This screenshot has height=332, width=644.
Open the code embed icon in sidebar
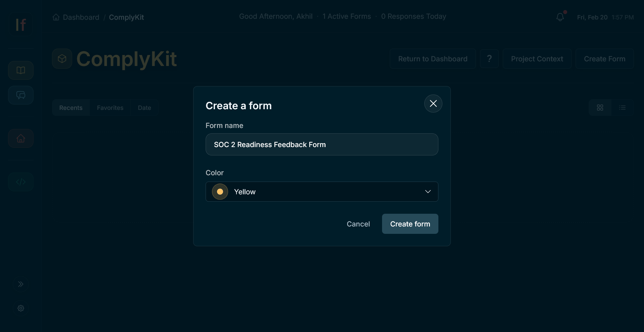pyautogui.click(x=20, y=182)
